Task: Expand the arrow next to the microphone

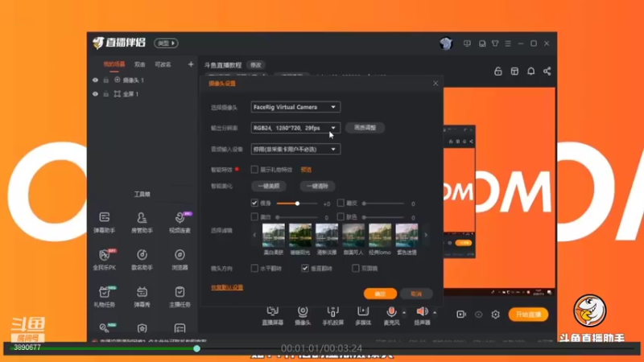Action: click(x=404, y=313)
